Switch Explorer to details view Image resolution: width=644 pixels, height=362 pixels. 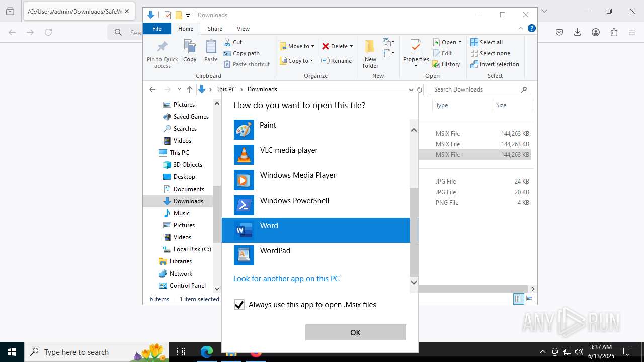coord(518,299)
